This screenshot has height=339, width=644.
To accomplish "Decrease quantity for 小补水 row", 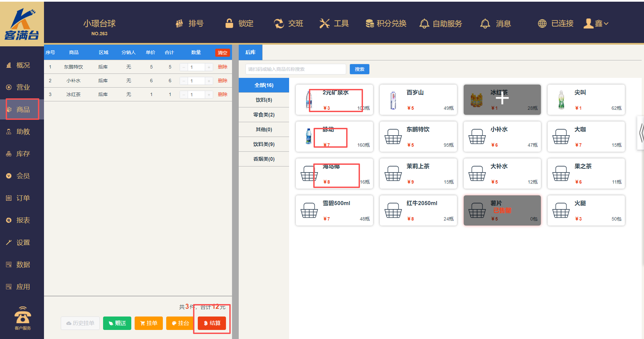I will pyautogui.click(x=184, y=81).
